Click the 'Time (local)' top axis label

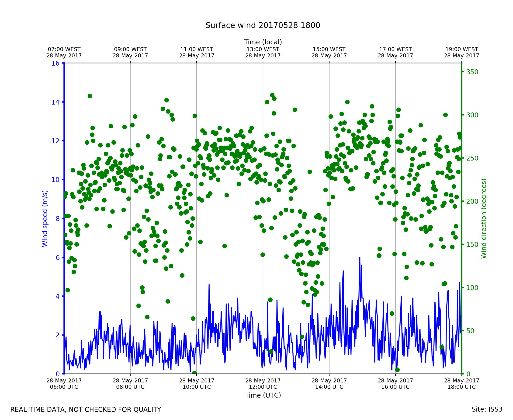(x=263, y=42)
